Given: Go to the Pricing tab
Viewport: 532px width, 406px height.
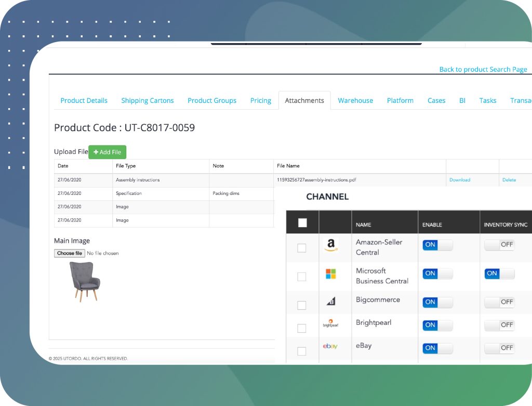Looking at the screenshot, I should 260,100.
